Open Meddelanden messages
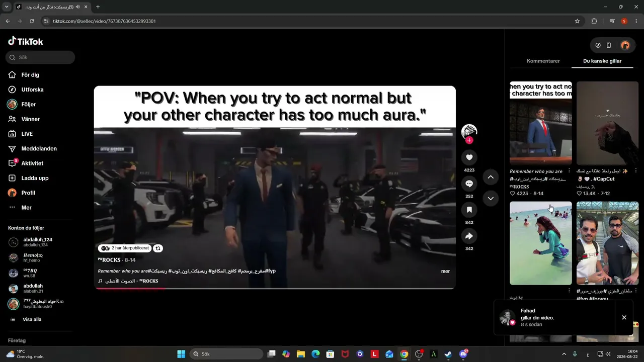This screenshot has width=644, height=362. pos(39,149)
